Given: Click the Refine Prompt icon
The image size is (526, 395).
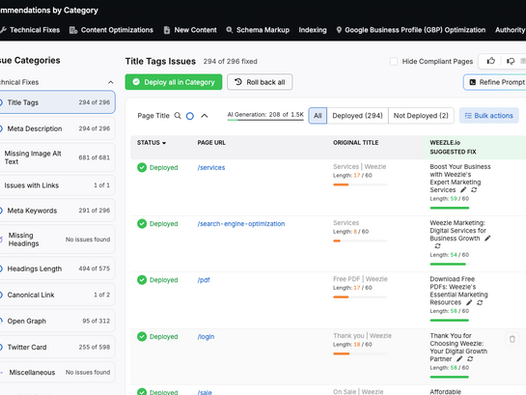Looking at the screenshot, I should point(472,82).
